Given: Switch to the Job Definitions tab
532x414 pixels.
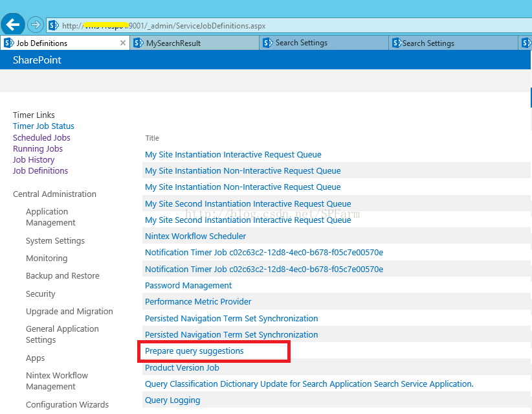Looking at the screenshot, I should coord(65,43).
